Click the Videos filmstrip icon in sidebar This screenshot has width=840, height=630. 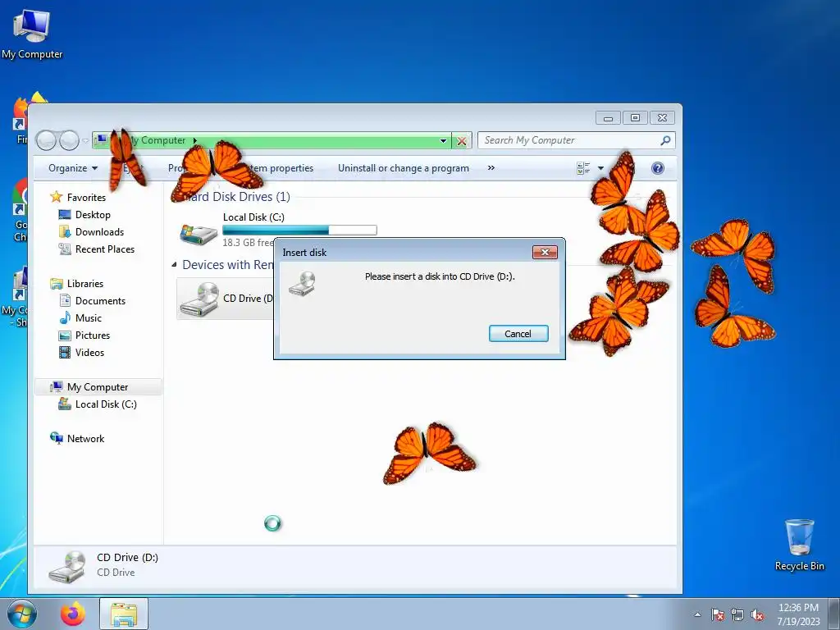65,352
